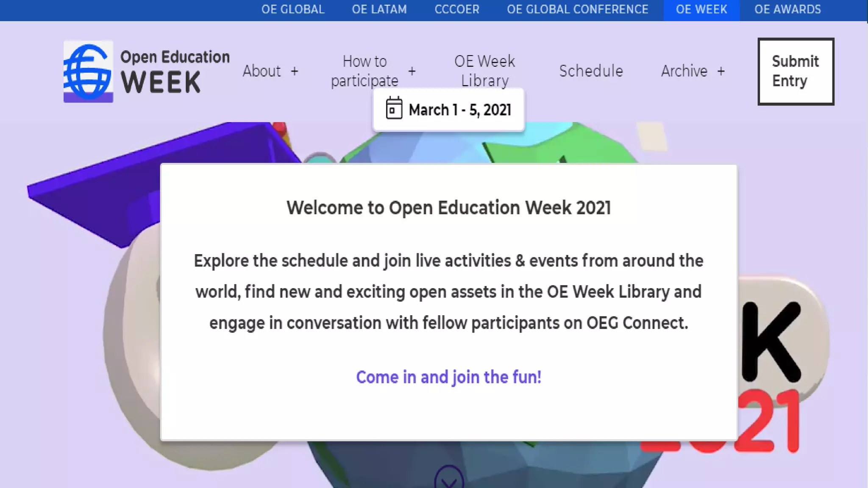This screenshot has height=488, width=868.
Task: Open the OE Global top bar link
Action: [293, 10]
